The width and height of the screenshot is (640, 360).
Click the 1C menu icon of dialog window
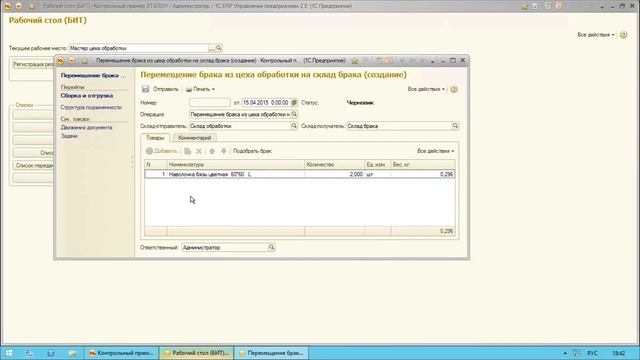pyautogui.click(x=60, y=60)
